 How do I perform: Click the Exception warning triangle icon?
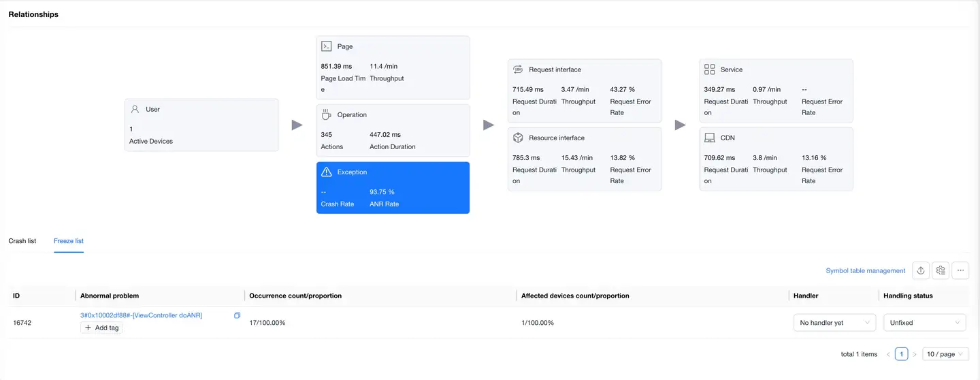point(327,172)
